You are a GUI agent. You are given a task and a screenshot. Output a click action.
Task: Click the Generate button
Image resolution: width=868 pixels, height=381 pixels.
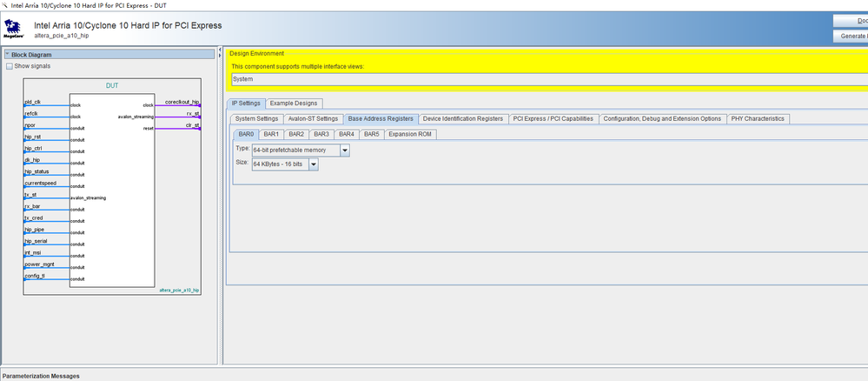(851, 36)
